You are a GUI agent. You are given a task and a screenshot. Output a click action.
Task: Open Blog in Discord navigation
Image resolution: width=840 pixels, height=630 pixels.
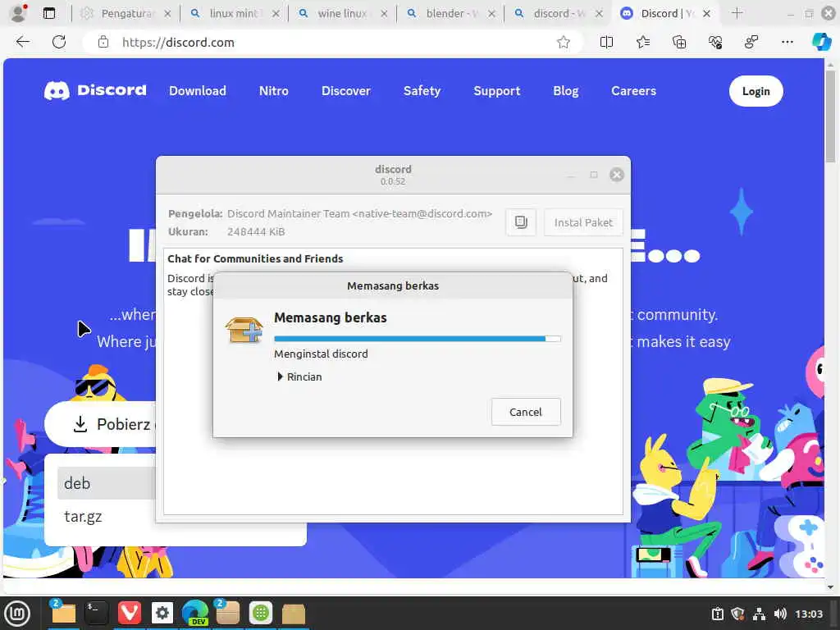pyautogui.click(x=566, y=91)
